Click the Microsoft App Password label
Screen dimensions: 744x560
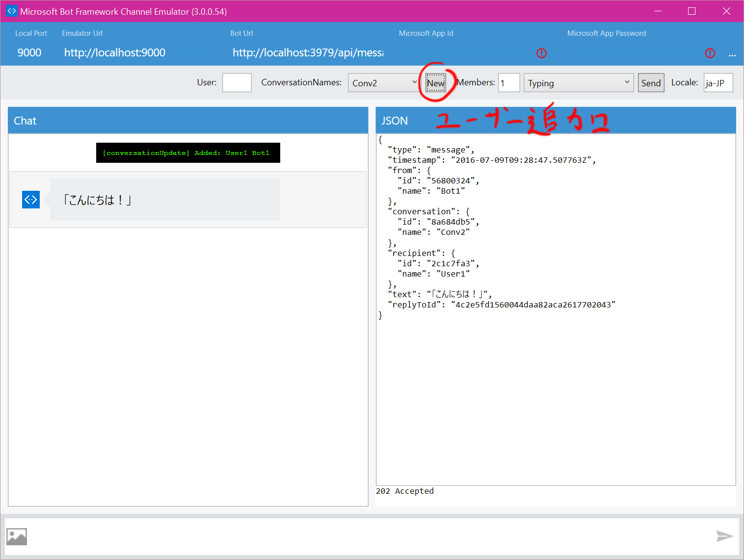[607, 33]
